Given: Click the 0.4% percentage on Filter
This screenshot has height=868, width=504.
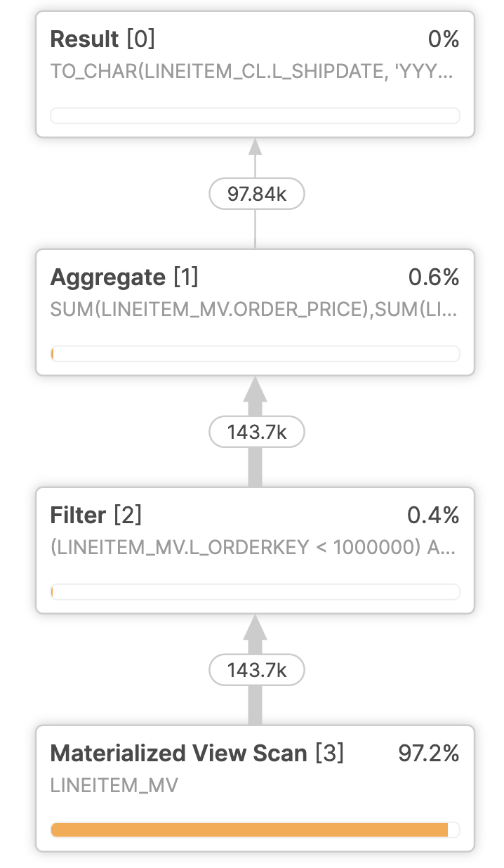Looking at the screenshot, I should [433, 515].
